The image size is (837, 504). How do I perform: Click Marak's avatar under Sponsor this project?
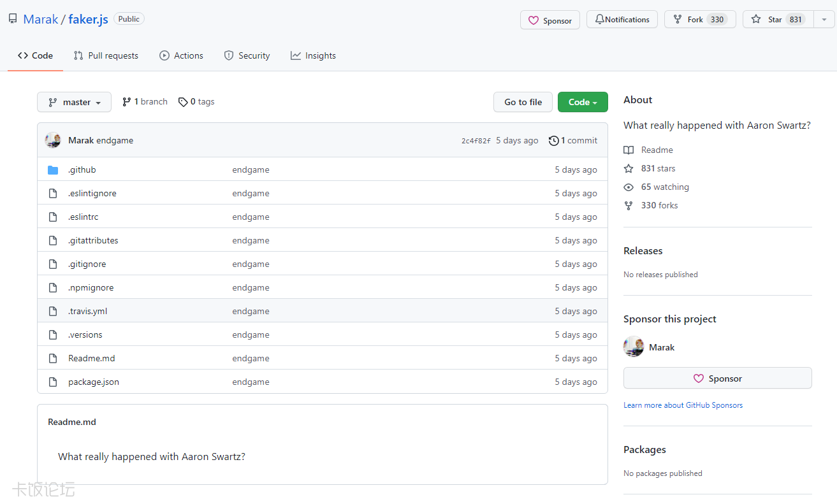(x=634, y=347)
